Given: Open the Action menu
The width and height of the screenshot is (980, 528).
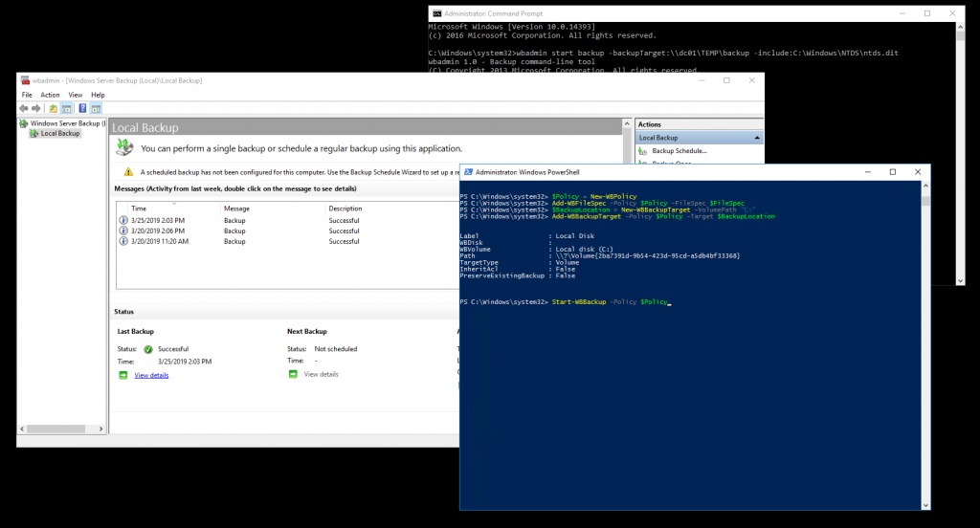Looking at the screenshot, I should click(50, 96).
